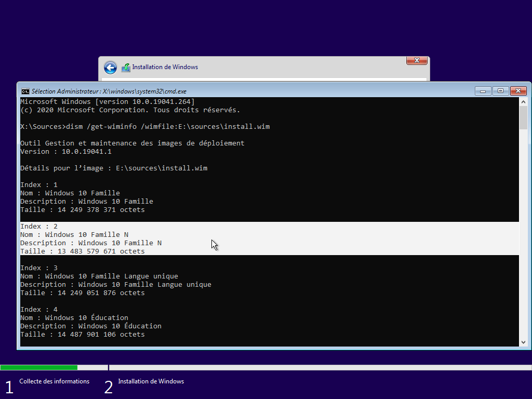The width and height of the screenshot is (532, 399).
Task: Click the "Taille : 14 249 378 371 octets" line
Action: point(83,210)
